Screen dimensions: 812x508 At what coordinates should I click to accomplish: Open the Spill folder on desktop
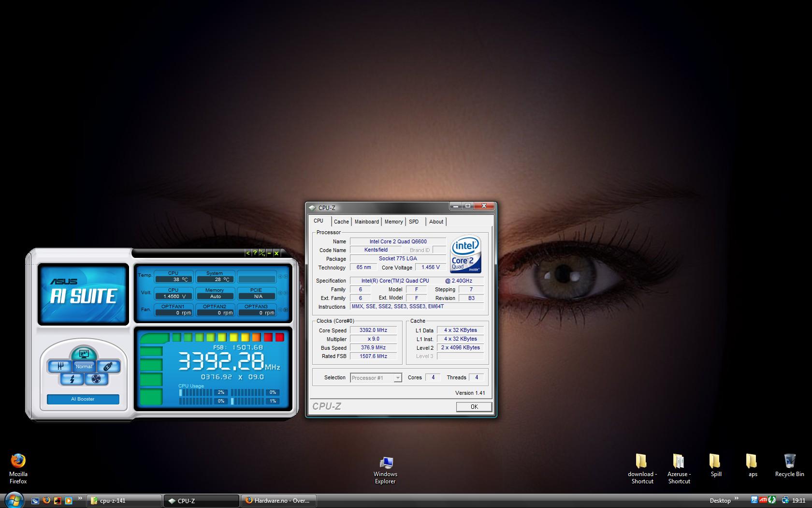pos(716,465)
